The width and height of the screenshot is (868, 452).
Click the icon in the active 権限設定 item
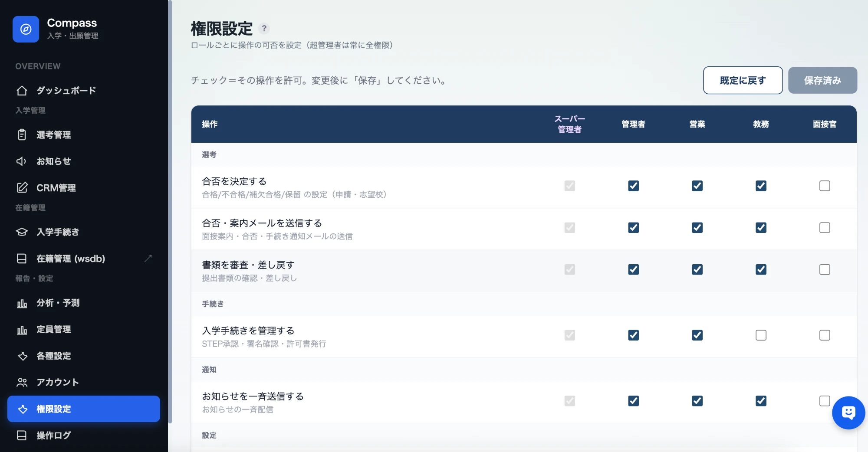(23, 409)
